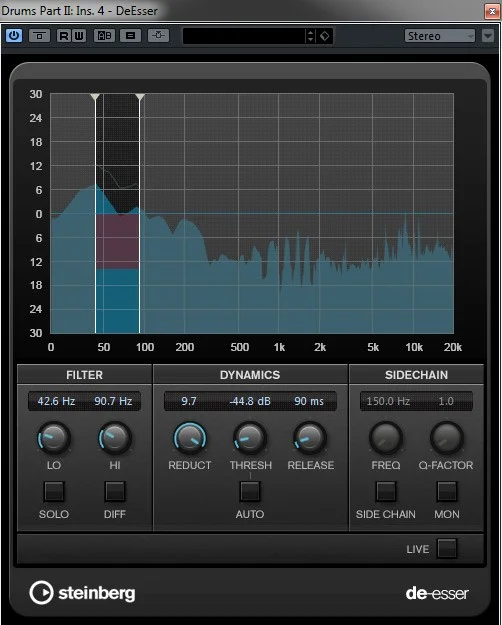Click the SIDECHAIN section header
The width and height of the screenshot is (502, 625).
click(416, 375)
